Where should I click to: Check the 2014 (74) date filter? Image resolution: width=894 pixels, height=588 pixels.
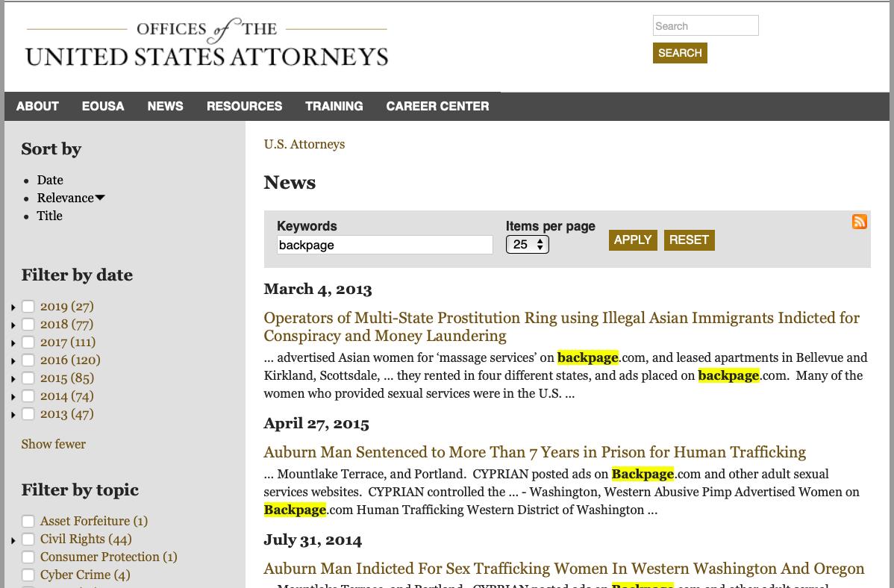point(28,395)
